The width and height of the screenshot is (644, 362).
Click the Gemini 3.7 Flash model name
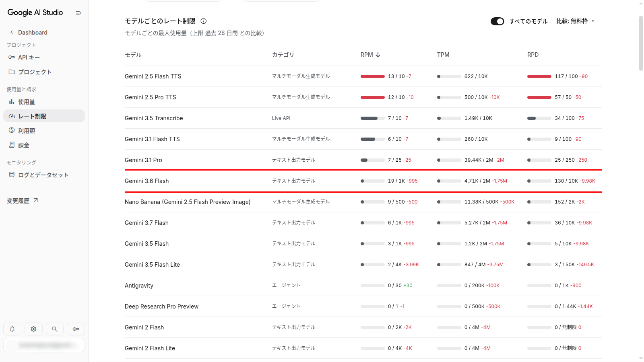(147, 223)
